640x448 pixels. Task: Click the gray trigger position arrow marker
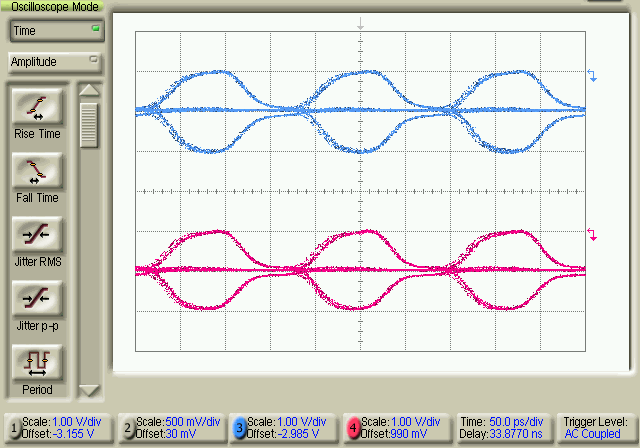tap(360, 24)
